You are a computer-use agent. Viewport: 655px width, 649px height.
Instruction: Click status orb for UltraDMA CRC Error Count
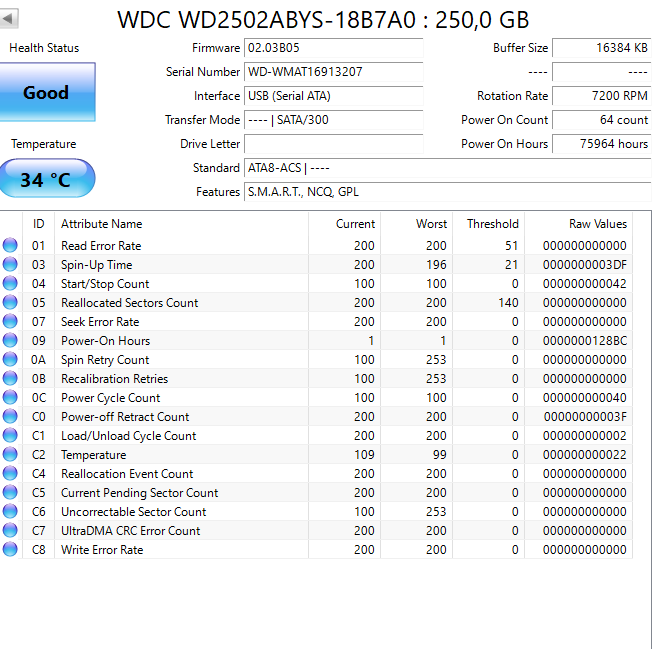click(10, 530)
